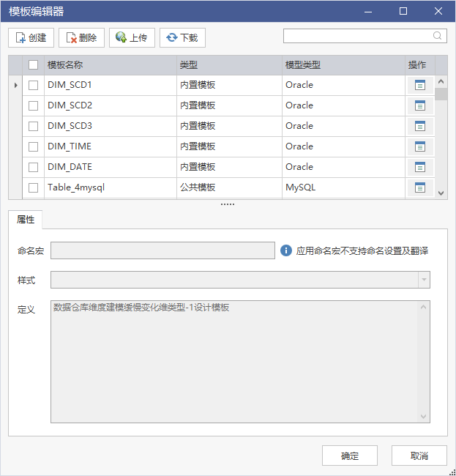Check the DIM_SCD3 row checkbox
This screenshot has height=476, width=456.
[x=33, y=126]
